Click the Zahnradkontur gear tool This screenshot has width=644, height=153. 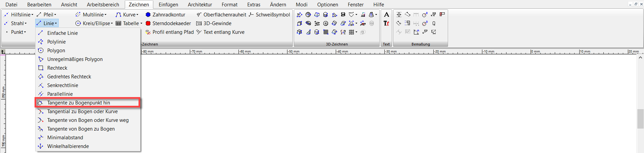165,14
